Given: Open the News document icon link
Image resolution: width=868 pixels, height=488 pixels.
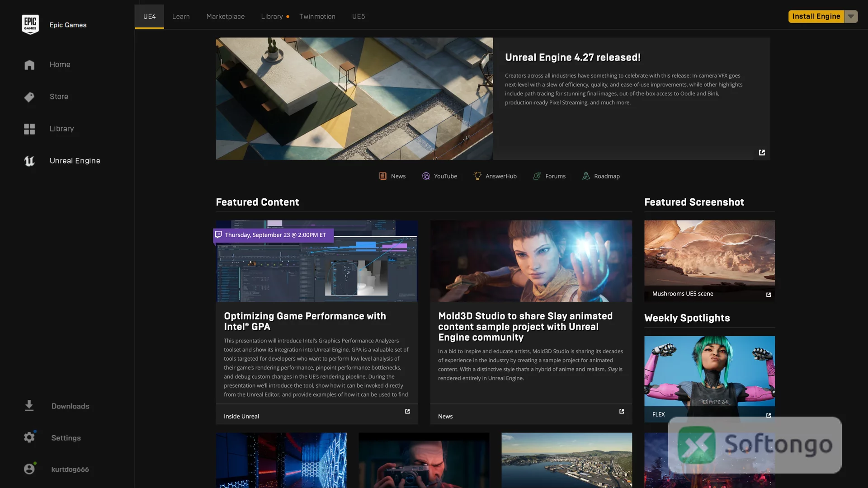Looking at the screenshot, I should 383,176.
